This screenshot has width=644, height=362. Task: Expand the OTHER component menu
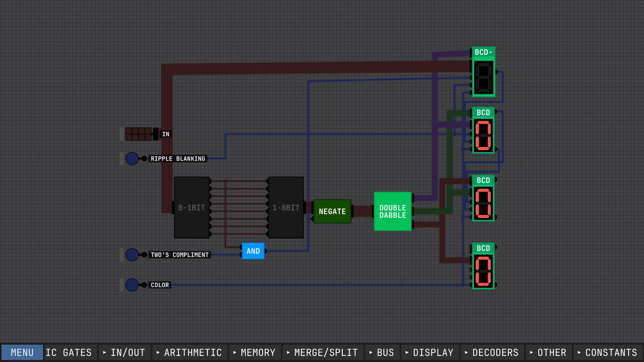click(549, 352)
